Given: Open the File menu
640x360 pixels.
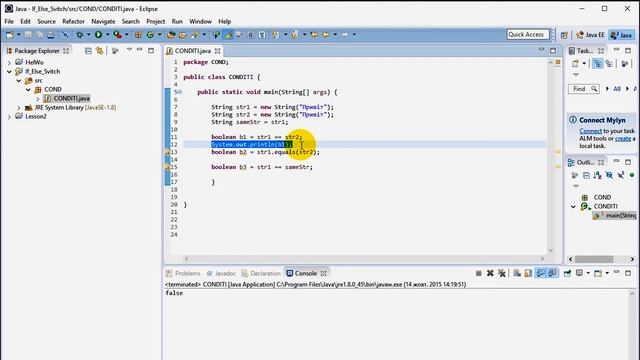Looking at the screenshot, I should coord(9,21).
